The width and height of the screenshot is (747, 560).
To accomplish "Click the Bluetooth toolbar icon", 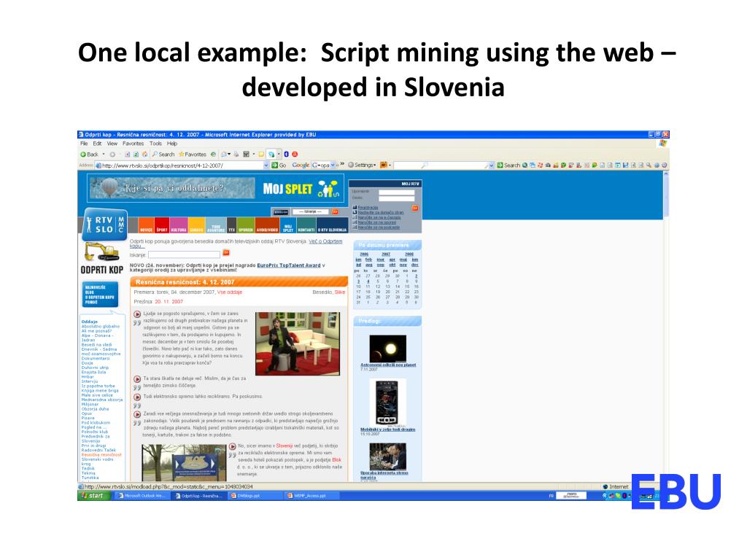I will [286, 155].
